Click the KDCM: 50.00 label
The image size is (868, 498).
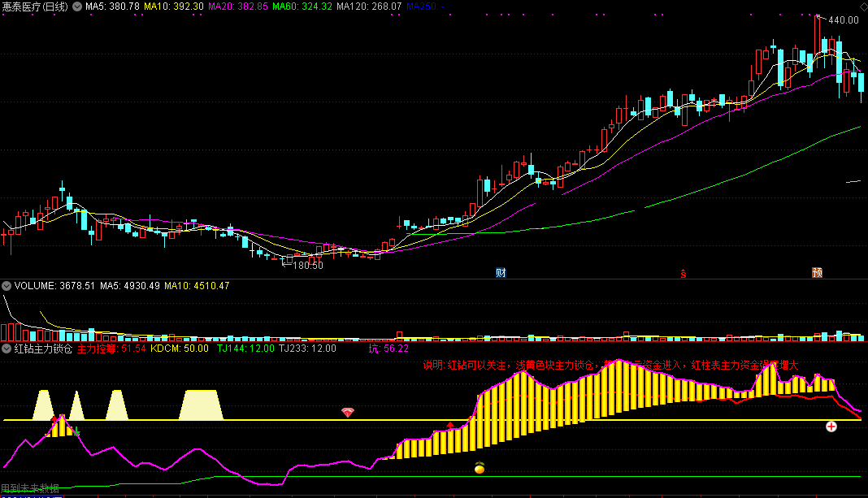tap(180, 349)
